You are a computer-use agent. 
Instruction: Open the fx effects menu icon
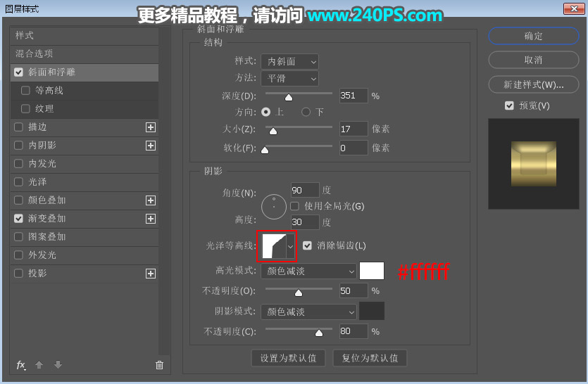21,365
